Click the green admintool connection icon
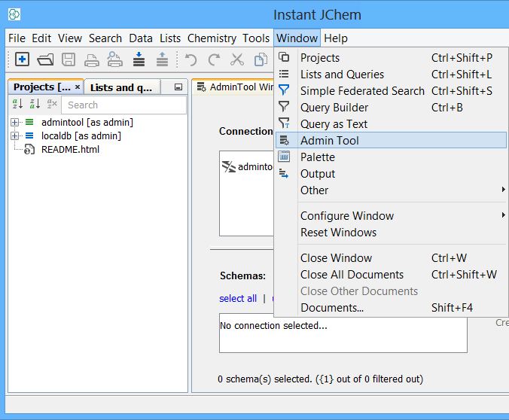Viewport: 509px width, 420px height. 29,123
